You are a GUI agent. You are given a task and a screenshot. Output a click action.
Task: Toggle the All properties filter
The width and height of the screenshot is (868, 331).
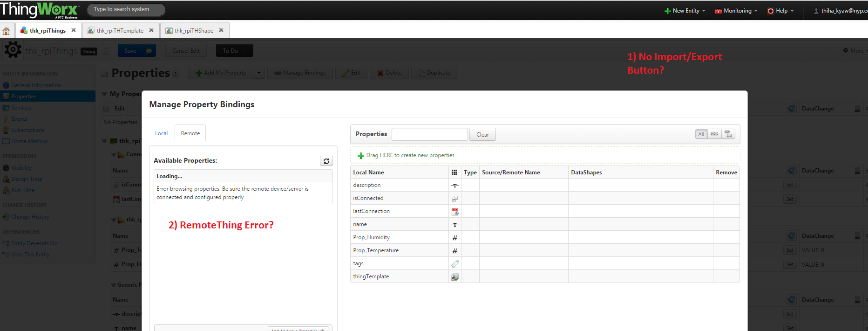click(701, 134)
